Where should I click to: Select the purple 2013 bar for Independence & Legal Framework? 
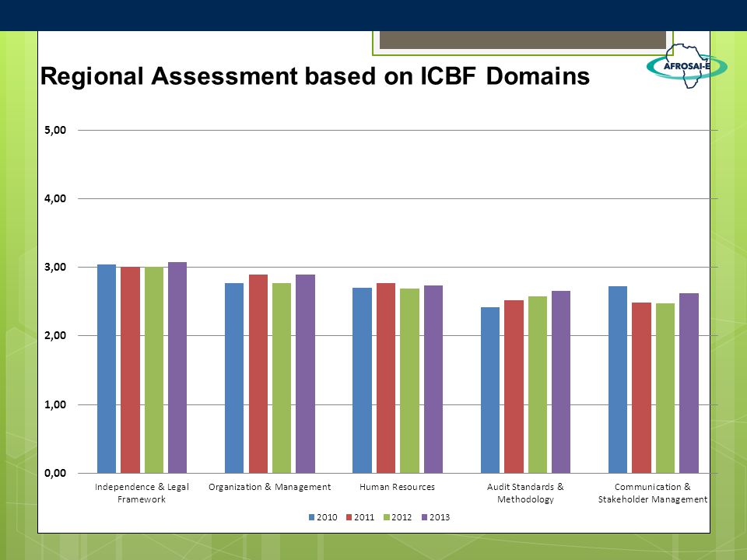coord(177,368)
